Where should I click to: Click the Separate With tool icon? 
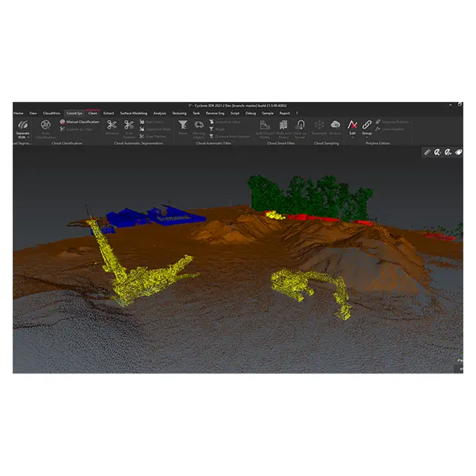pyautogui.click(x=23, y=124)
